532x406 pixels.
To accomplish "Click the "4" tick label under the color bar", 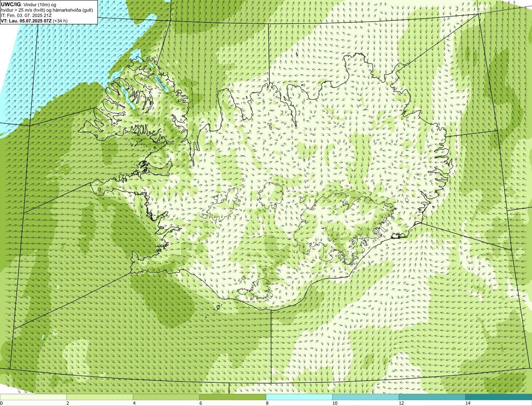I will coord(134,403).
